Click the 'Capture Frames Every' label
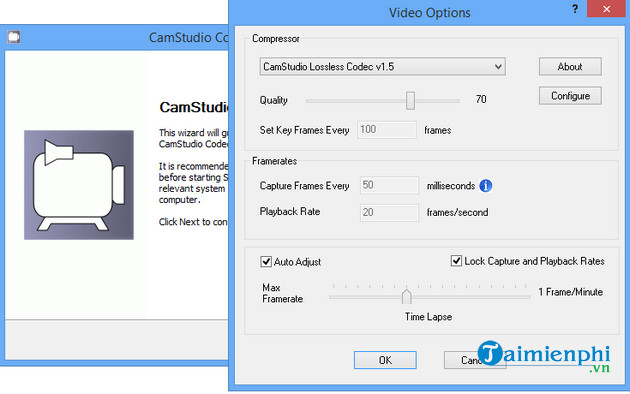Viewport: 630px width, 394px height. (304, 186)
